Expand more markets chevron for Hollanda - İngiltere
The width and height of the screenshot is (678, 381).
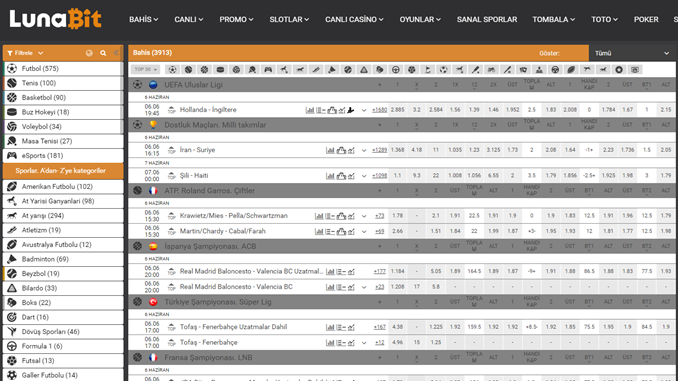coord(364,110)
